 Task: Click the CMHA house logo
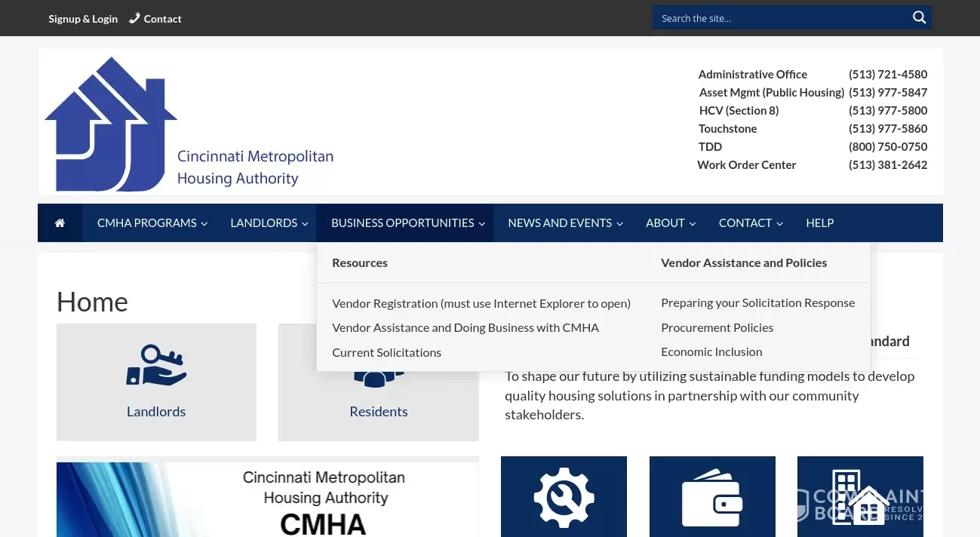pyautogui.click(x=111, y=124)
